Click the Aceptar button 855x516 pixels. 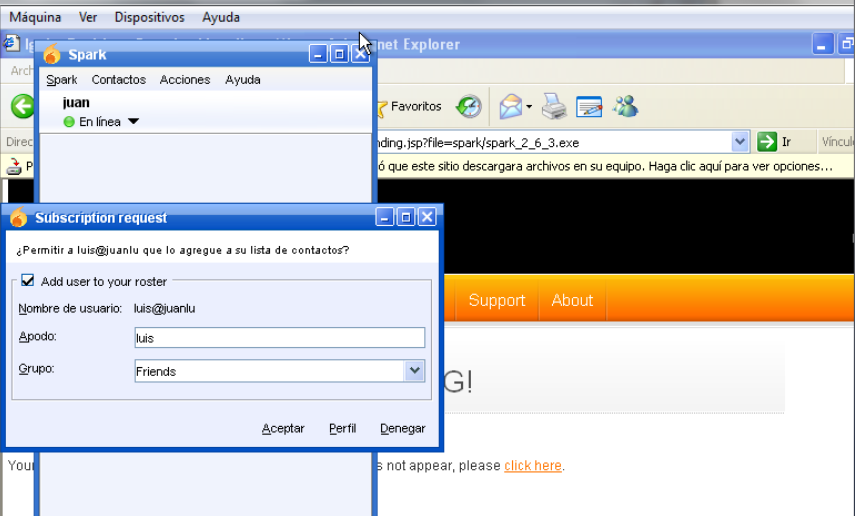(x=283, y=429)
